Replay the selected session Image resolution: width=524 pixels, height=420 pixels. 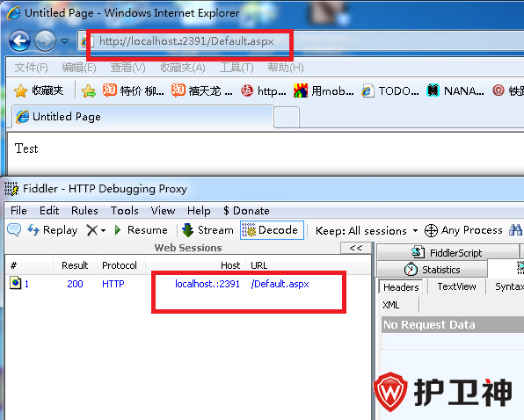(53, 230)
